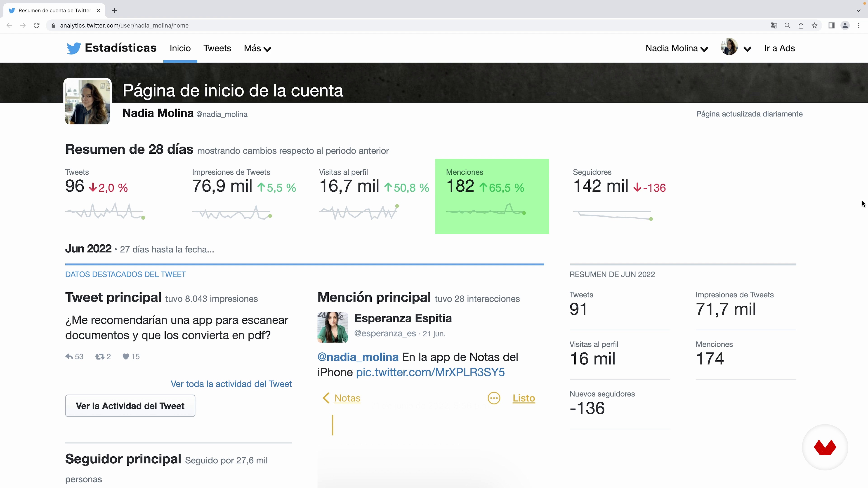Viewport: 868px width, 488px height.
Task: Click the three-dot circle icon beside Listo
Action: click(x=494, y=398)
